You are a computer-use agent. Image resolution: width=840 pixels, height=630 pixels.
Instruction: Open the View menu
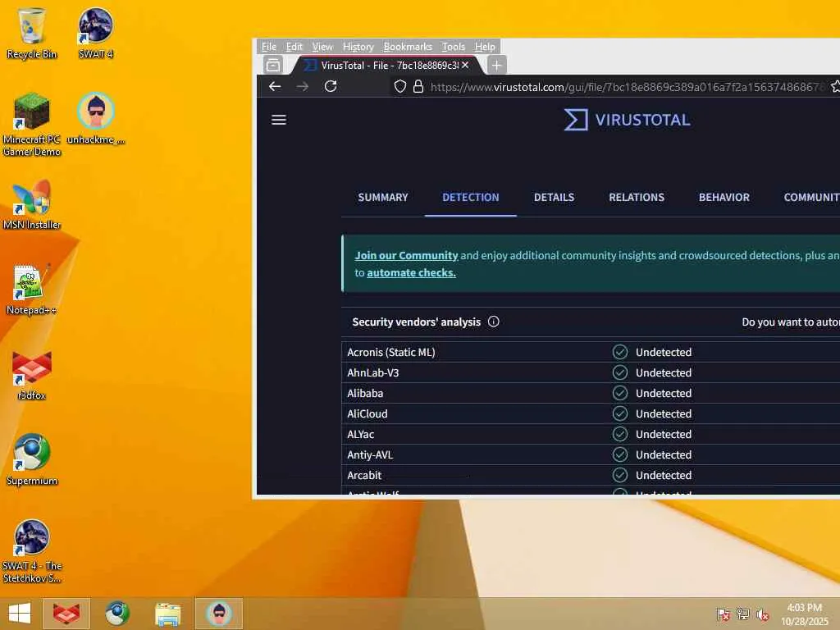click(x=322, y=47)
